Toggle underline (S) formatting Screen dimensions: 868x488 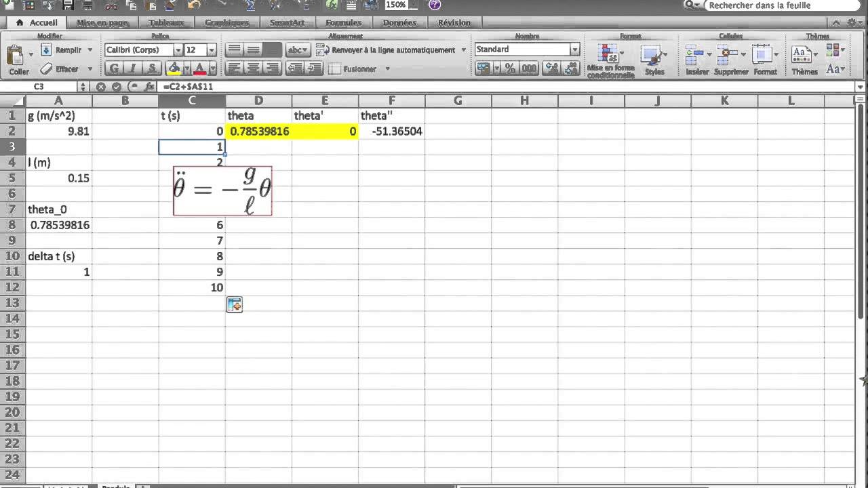coord(152,68)
